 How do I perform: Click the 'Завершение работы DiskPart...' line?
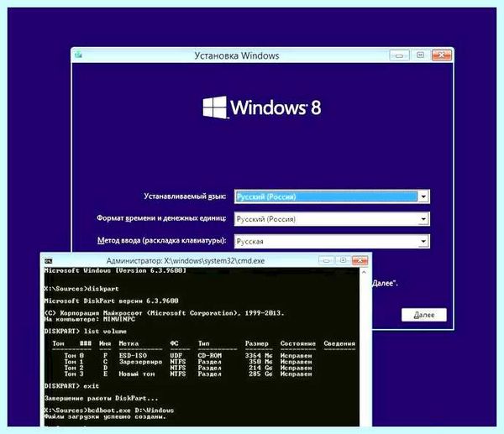pyautogui.click(x=102, y=398)
